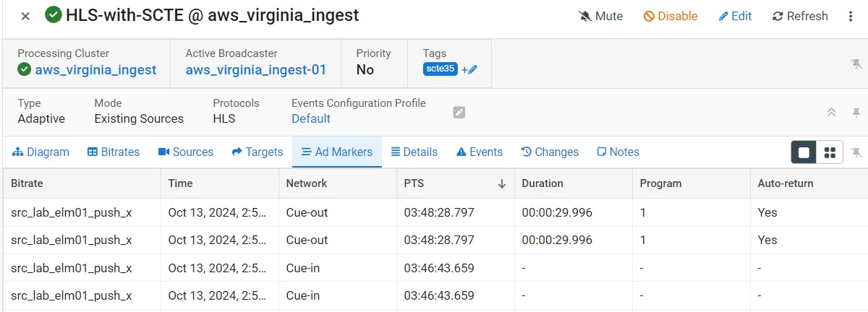Pin the cluster info row
Image resolution: width=868 pixels, height=312 pixels.
point(856,64)
